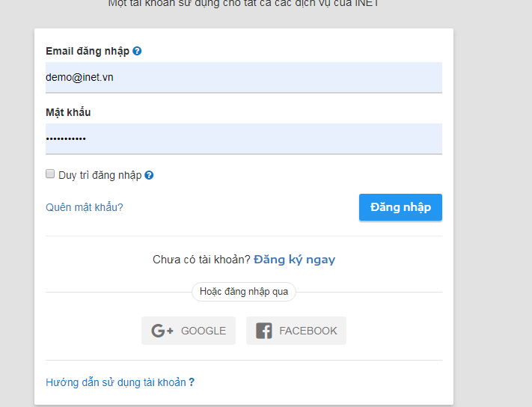
Task: Click the INET services heading text at the top
Action: (244, 4)
